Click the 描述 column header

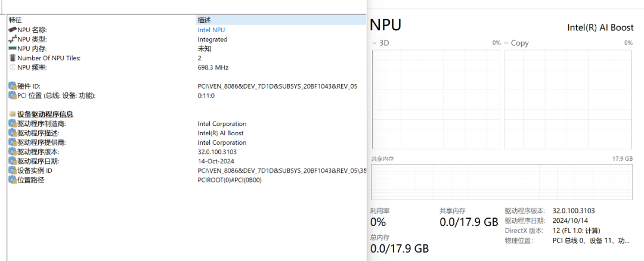tap(281, 20)
